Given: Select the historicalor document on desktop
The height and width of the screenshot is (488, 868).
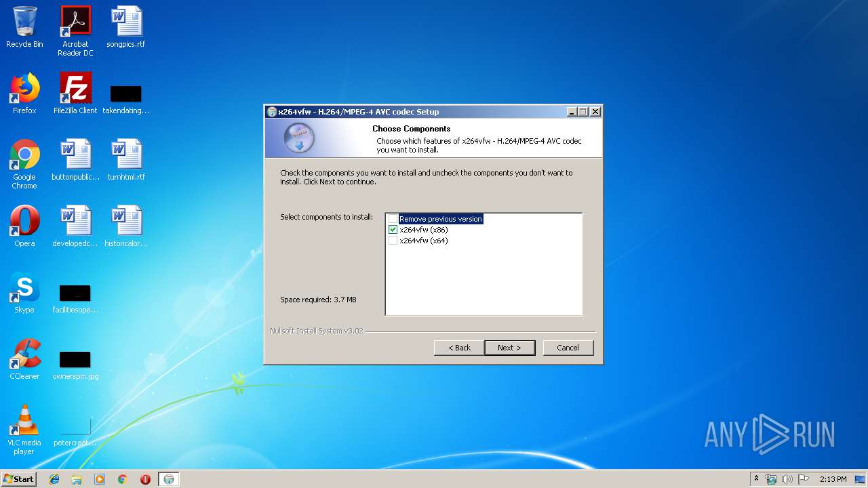Looking at the screenshot, I should (126, 226).
